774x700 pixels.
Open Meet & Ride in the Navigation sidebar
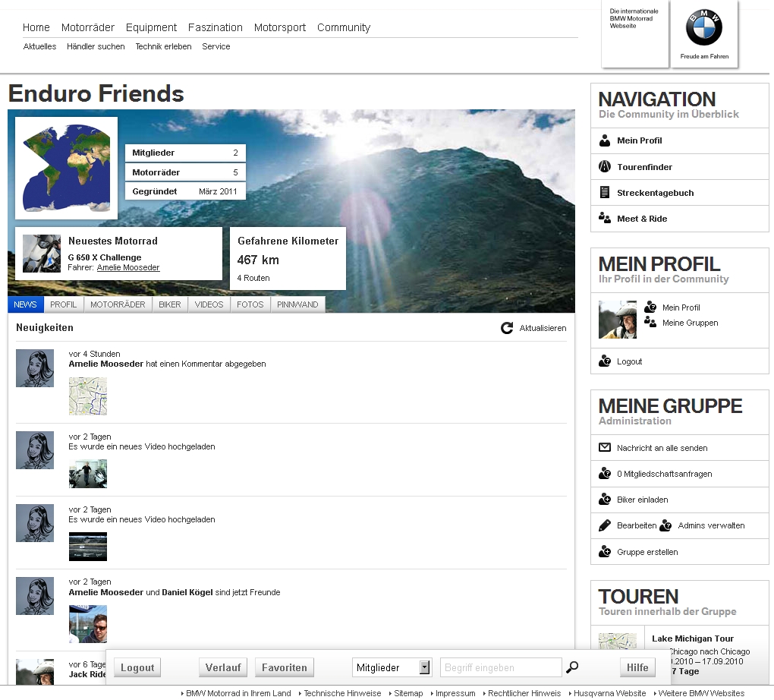click(x=605, y=219)
